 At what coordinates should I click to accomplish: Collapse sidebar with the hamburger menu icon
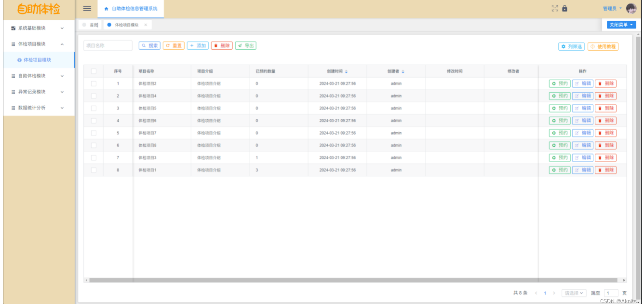point(87,8)
